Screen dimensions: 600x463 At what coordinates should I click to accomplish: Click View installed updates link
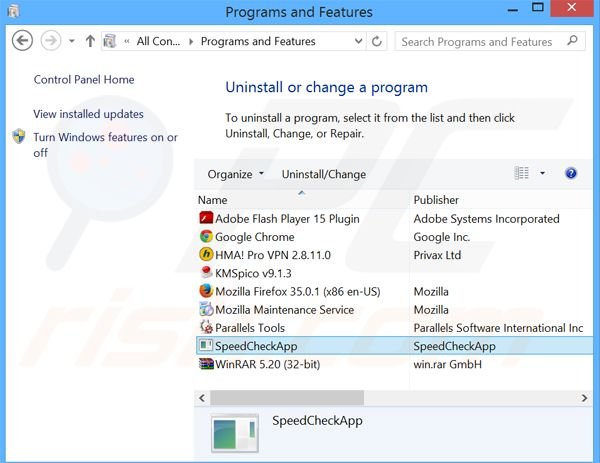[x=88, y=114]
